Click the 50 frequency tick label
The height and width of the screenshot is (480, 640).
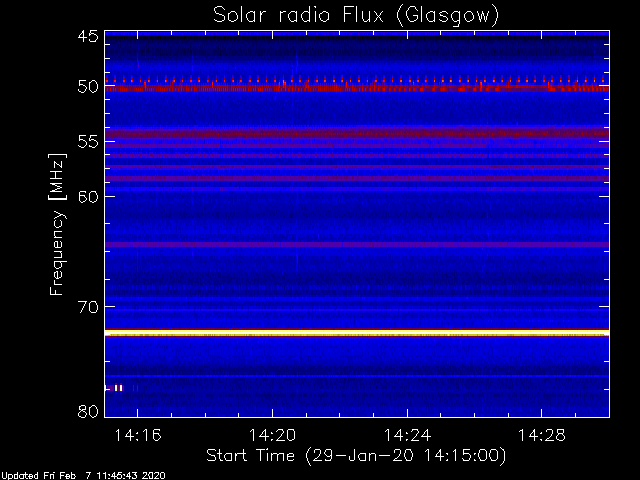(88, 87)
